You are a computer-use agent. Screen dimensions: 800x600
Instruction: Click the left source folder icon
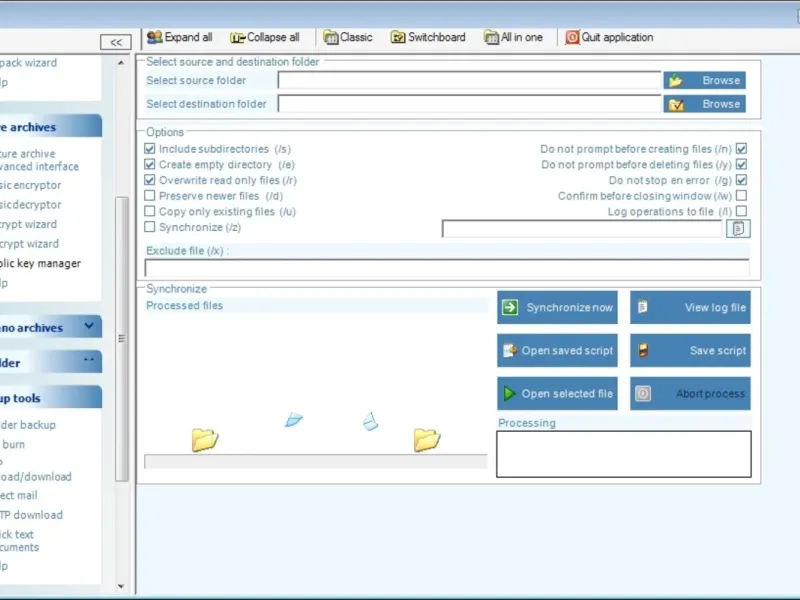coord(205,439)
